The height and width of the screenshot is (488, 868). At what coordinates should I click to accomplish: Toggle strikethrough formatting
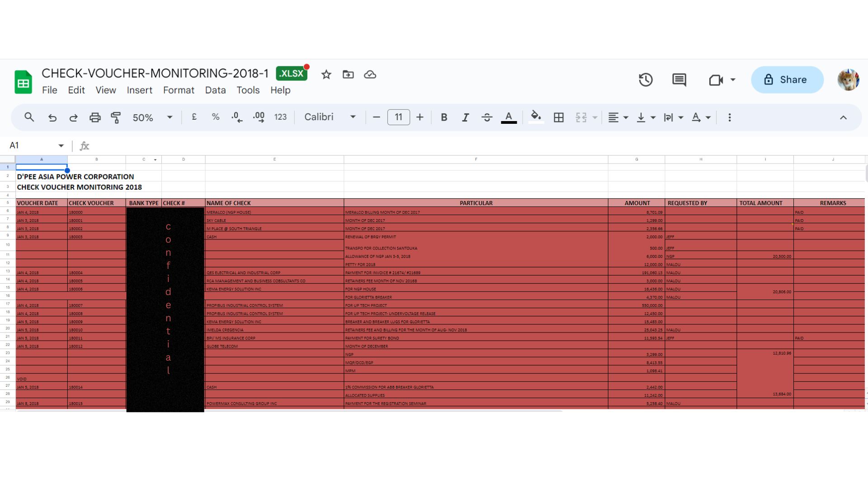(x=487, y=117)
